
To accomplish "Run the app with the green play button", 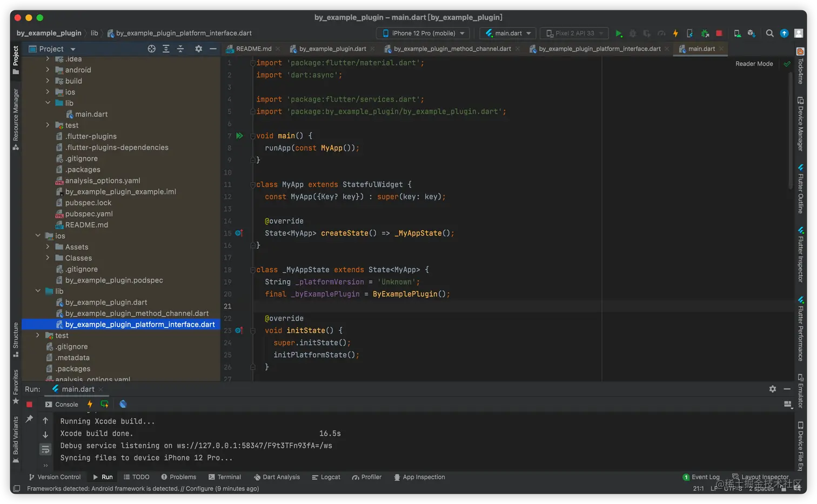I will point(619,33).
